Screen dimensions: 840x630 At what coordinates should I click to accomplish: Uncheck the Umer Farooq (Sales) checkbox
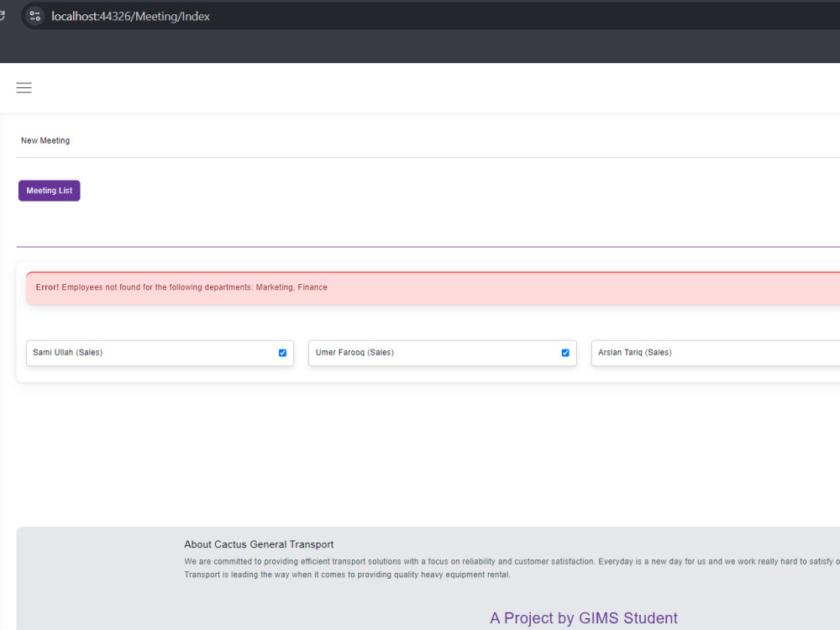565,353
